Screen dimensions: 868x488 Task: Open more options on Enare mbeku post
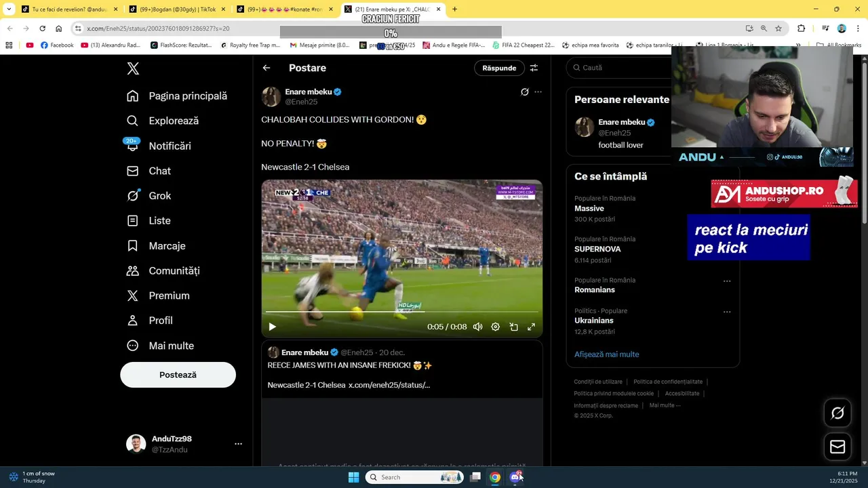click(538, 92)
